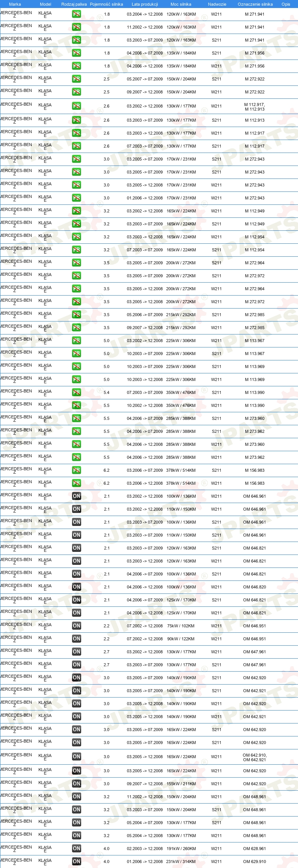Click petrol icon of 1.8 135kW W211 M 271.956
This screenshot has height=868, width=298.
[x=77, y=66]
